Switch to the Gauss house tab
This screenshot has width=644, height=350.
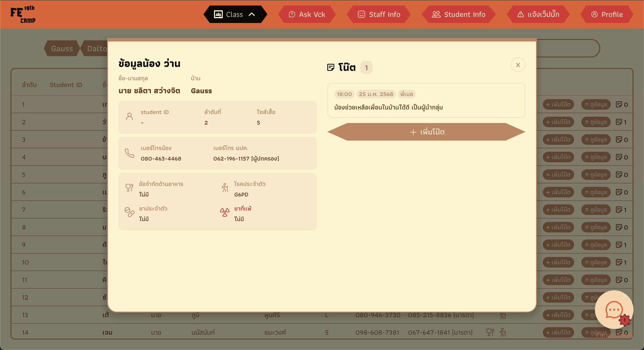click(62, 48)
